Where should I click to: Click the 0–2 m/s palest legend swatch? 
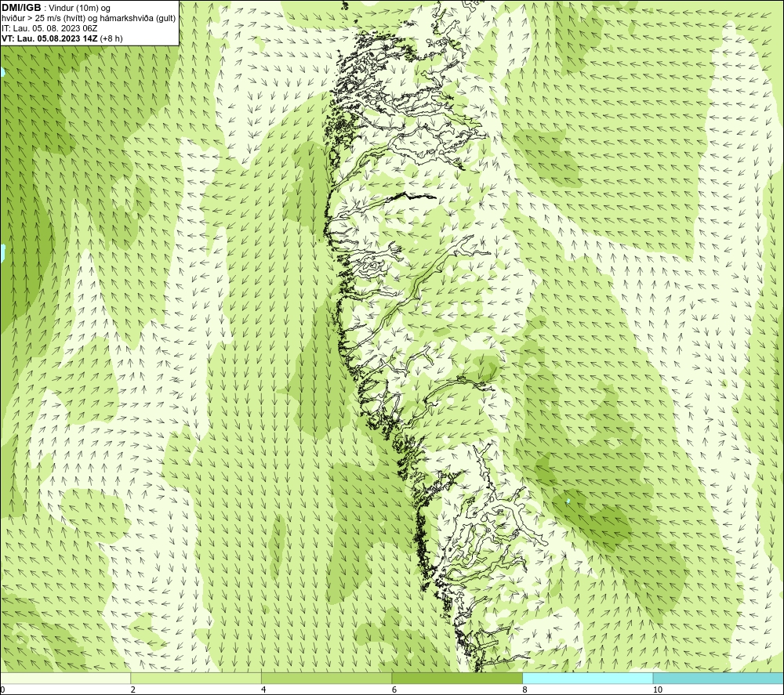pyautogui.click(x=66, y=678)
